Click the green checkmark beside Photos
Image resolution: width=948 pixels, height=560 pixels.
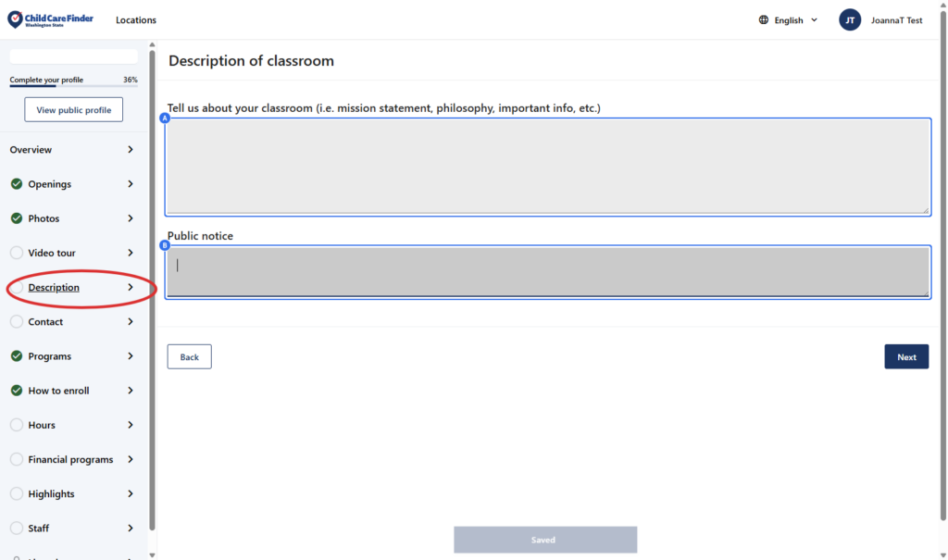pyautogui.click(x=17, y=218)
